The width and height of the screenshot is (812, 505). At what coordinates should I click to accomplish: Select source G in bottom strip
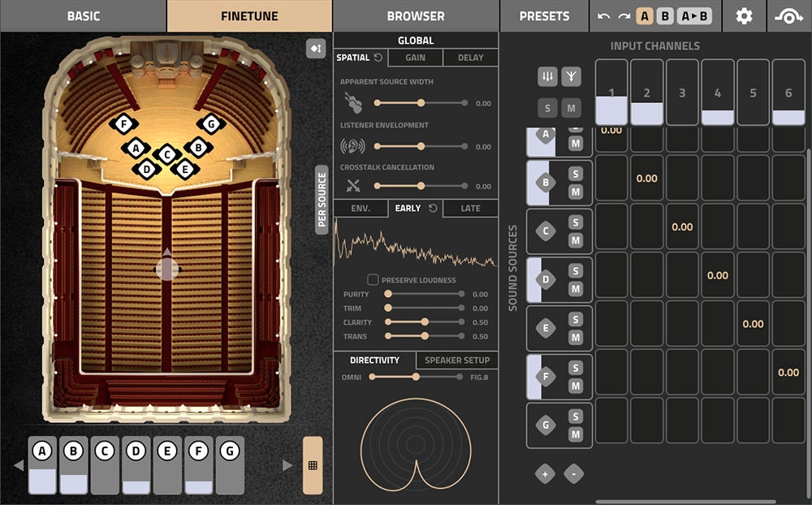(x=230, y=465)
